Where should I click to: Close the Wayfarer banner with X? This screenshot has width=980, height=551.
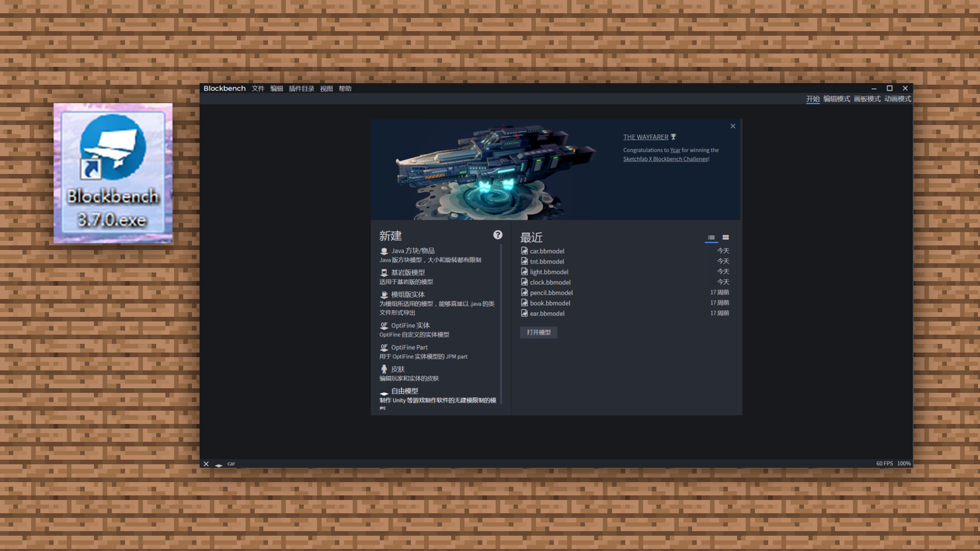click(733, 126)
